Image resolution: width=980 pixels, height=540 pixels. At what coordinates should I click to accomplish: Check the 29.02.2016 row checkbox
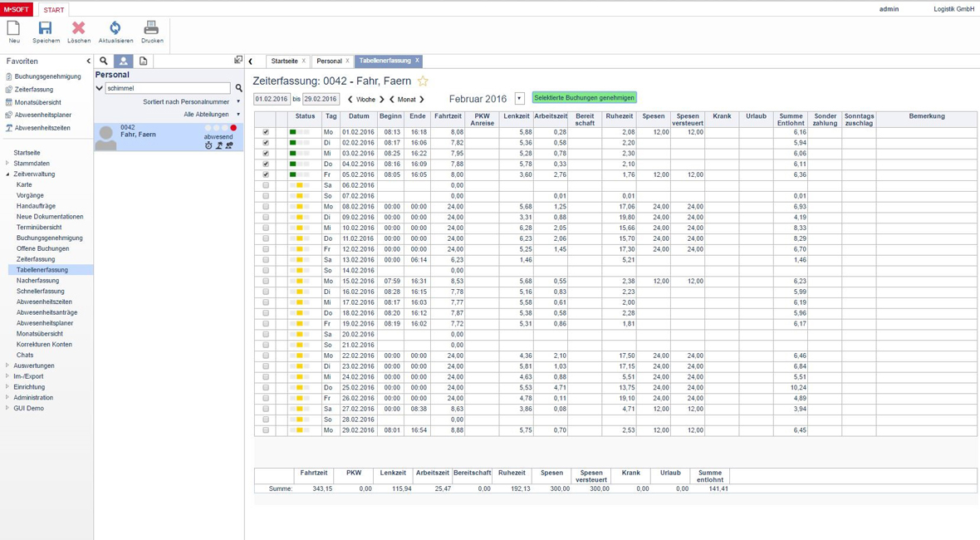[x=266, y=430]
